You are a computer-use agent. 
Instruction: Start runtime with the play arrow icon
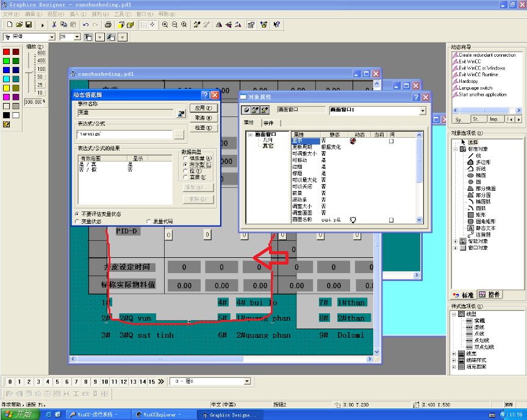(42, 25)
